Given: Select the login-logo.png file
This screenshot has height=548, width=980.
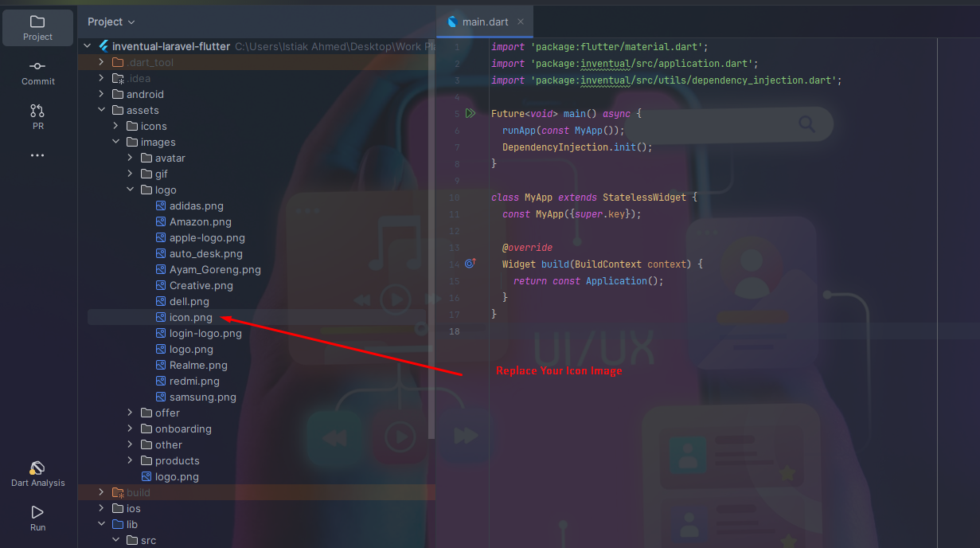Looking at the screenshot, I should coord(205,333).
